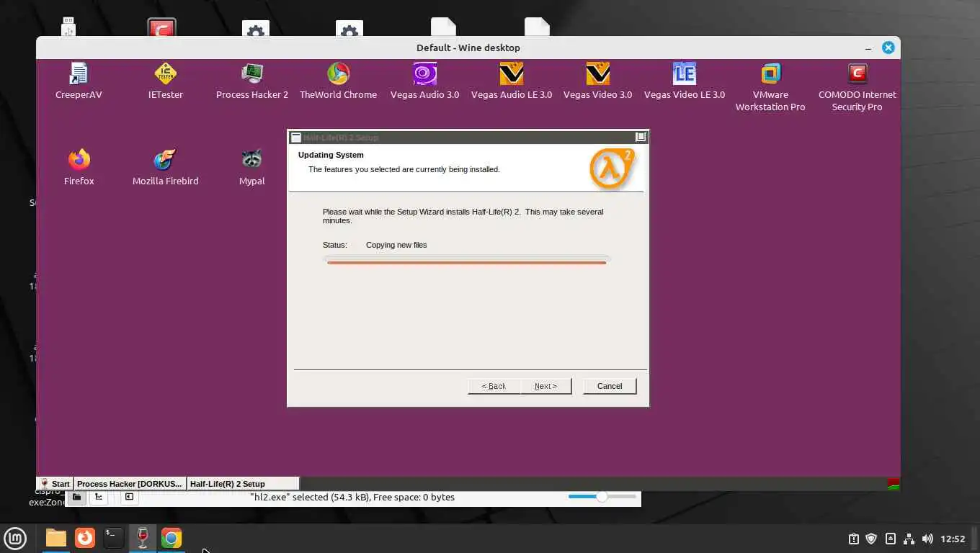Click the TheWorld Chrome desktop icon
The image size is (980, 553).
point(338,81)
